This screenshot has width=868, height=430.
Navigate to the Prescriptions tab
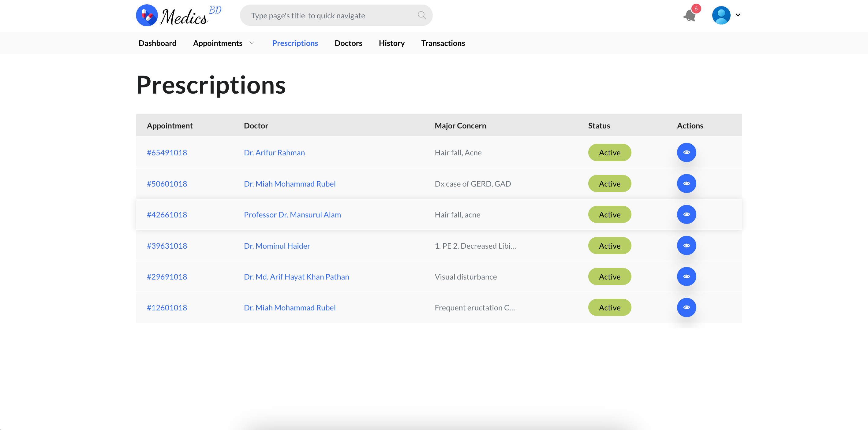tap(295, 43)
